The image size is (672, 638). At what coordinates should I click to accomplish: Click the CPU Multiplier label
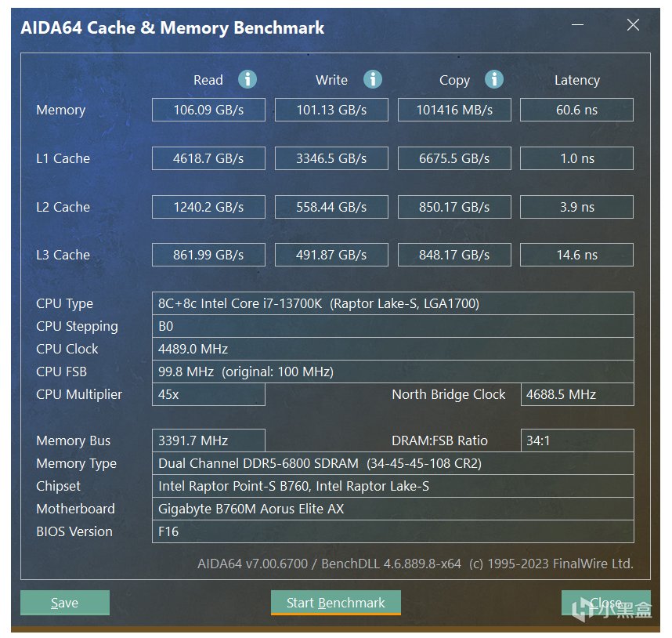pos(79,395)
